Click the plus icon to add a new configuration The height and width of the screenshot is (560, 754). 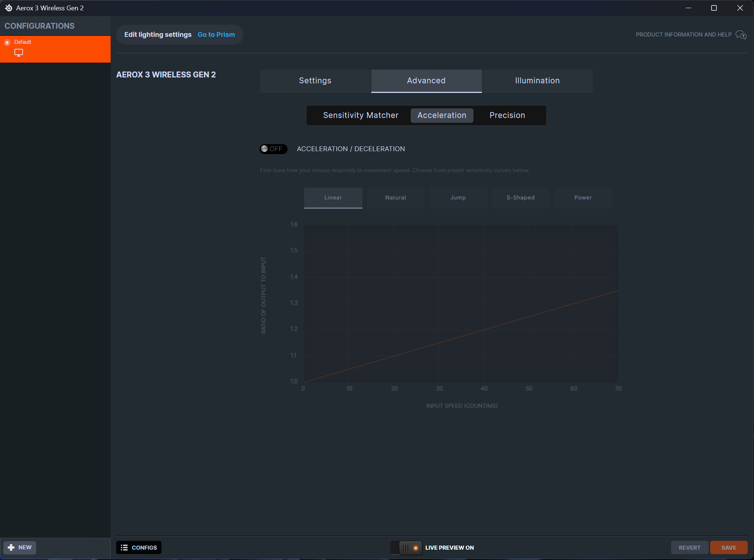click(11, 547)
